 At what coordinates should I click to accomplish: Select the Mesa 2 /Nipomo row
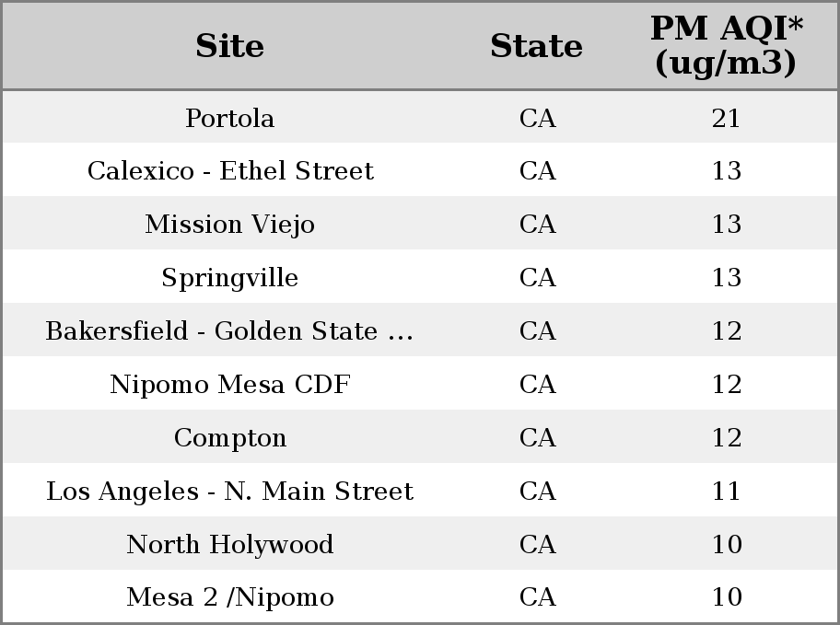pos(420,596)
